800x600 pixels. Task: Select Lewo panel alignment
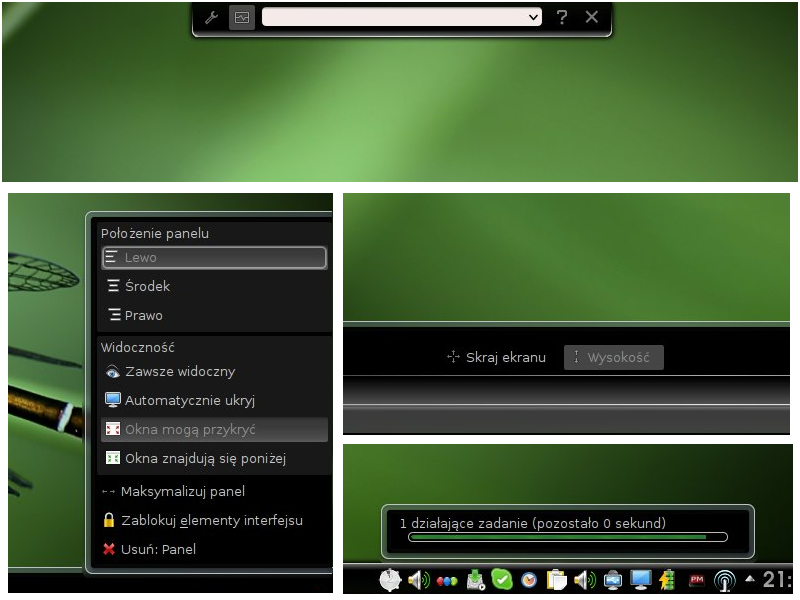coord(214,258)
